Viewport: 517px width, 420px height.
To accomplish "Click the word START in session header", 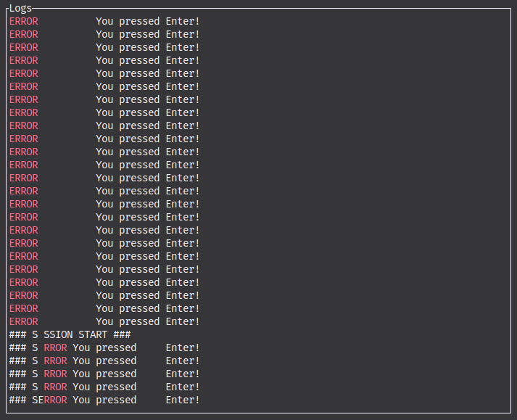I will (x=93, y=334).
